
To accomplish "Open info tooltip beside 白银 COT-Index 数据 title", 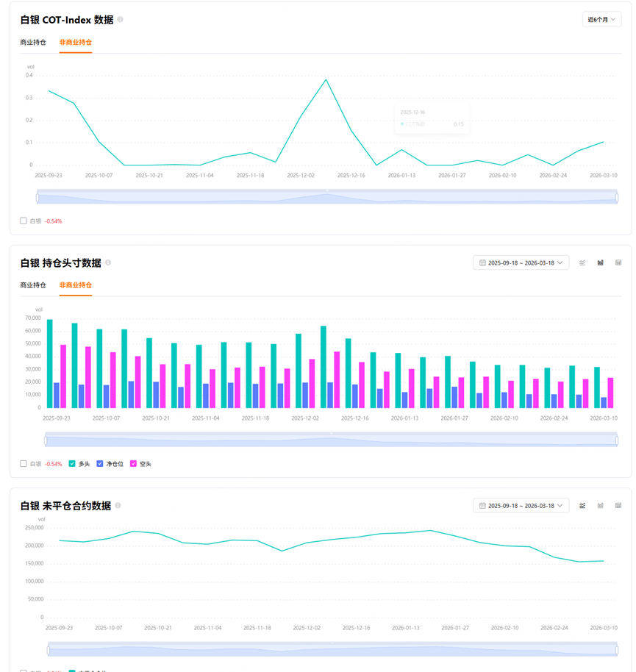I will 121,19.
